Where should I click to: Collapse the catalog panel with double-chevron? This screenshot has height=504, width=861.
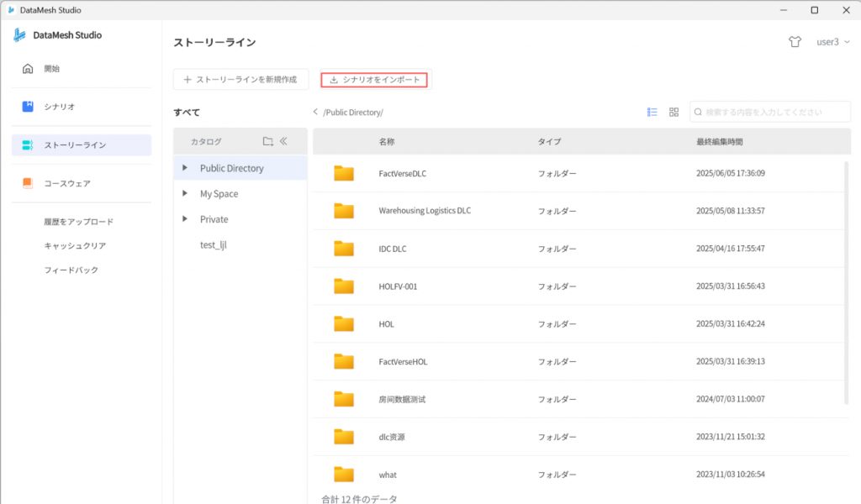coord(284,141)
